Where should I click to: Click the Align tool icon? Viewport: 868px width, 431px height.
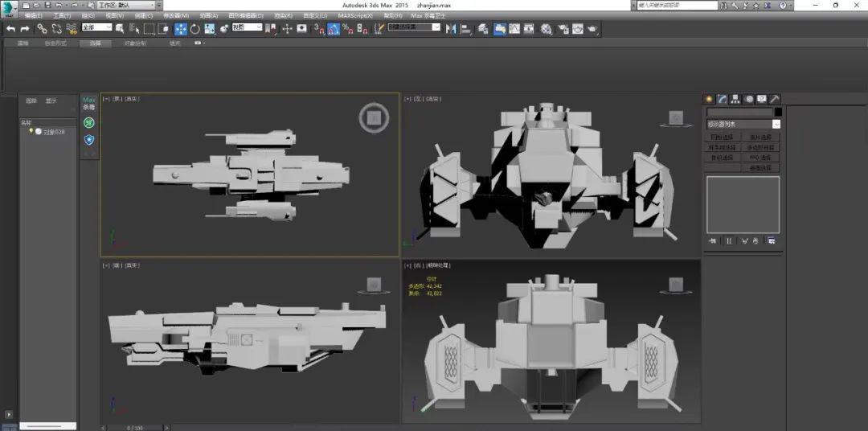tap(465, 29)
